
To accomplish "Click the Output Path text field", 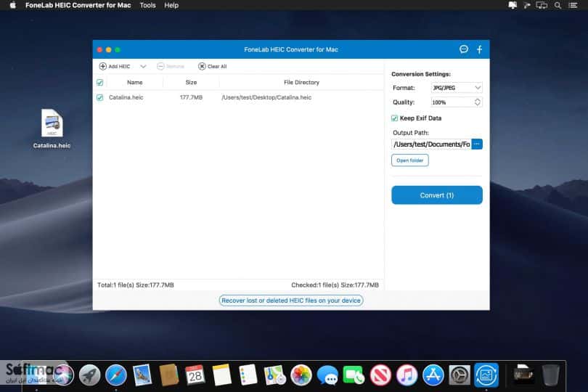I will point(431,144).
